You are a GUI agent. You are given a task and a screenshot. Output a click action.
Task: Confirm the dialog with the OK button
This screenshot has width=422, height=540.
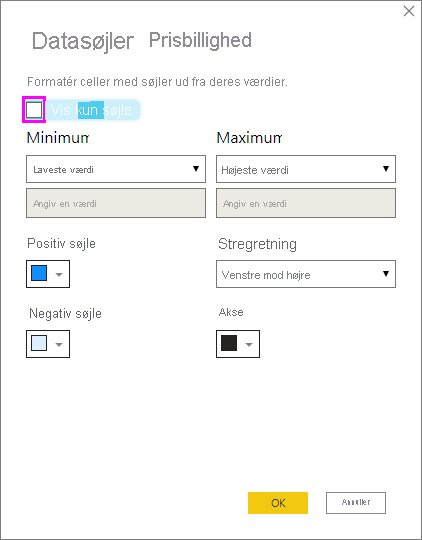pyautogui.click(x=278, y=503)
